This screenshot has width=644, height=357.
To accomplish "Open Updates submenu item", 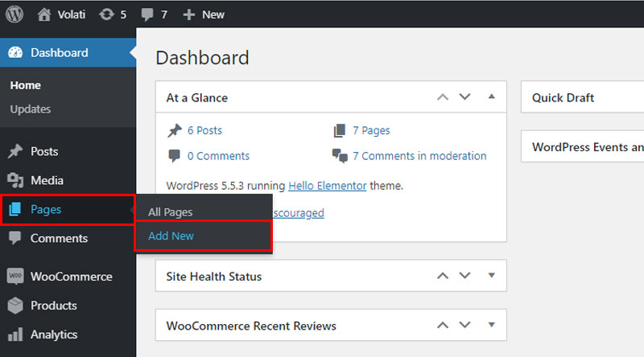I will click(x=31, y=109).
